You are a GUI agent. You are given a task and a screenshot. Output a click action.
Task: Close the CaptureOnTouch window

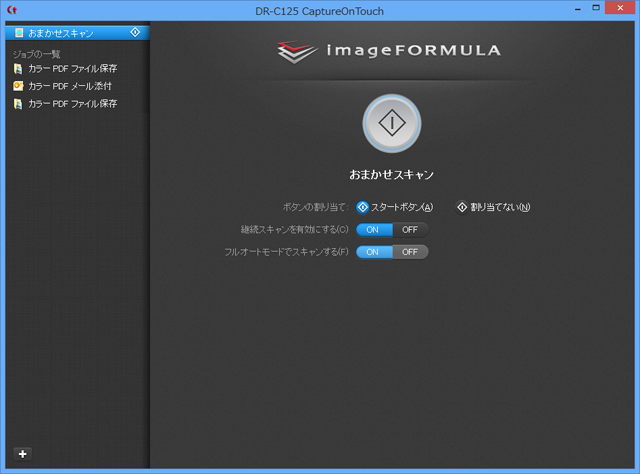click(620, 8)
